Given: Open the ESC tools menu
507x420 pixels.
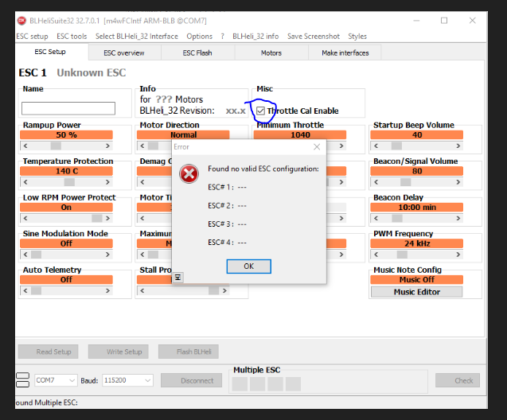Looking at the screenshot, I should pos(72,36).
